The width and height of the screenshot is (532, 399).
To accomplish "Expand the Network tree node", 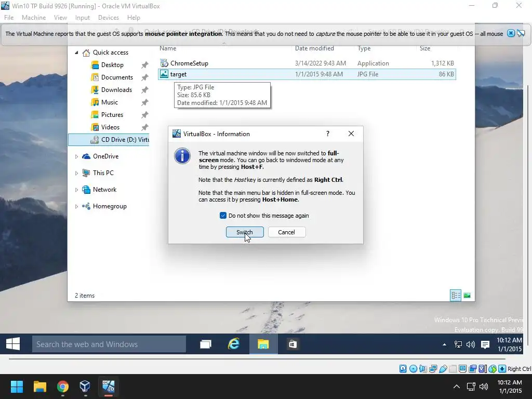I will pos(77,190).
